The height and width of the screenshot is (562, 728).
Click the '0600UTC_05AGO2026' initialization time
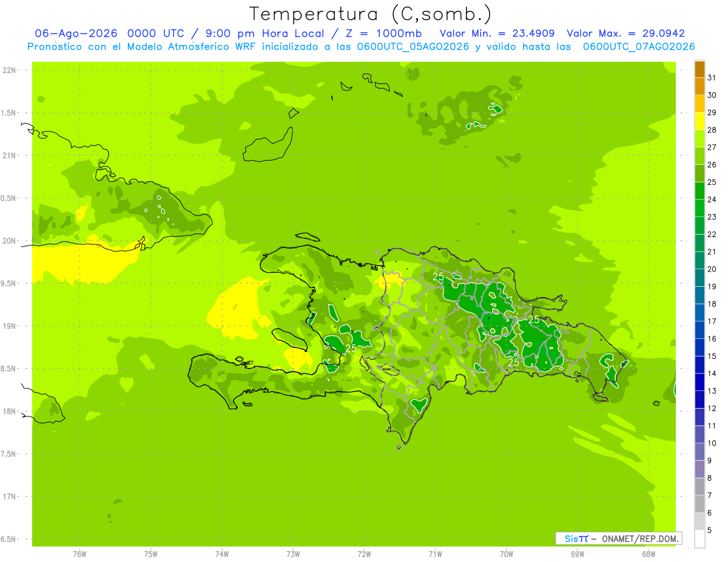413,46
